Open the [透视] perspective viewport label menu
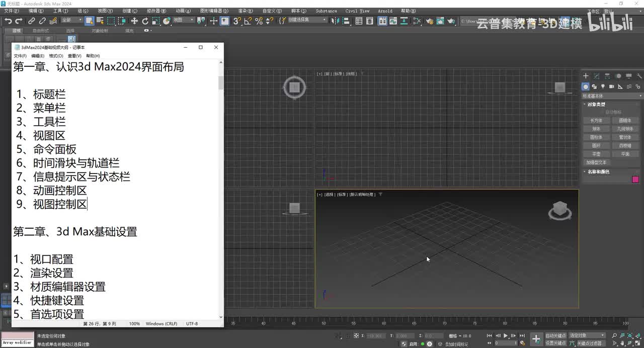The height and width of the screenshot is (348, 644). pyautogui.click(x=329, y=195)
